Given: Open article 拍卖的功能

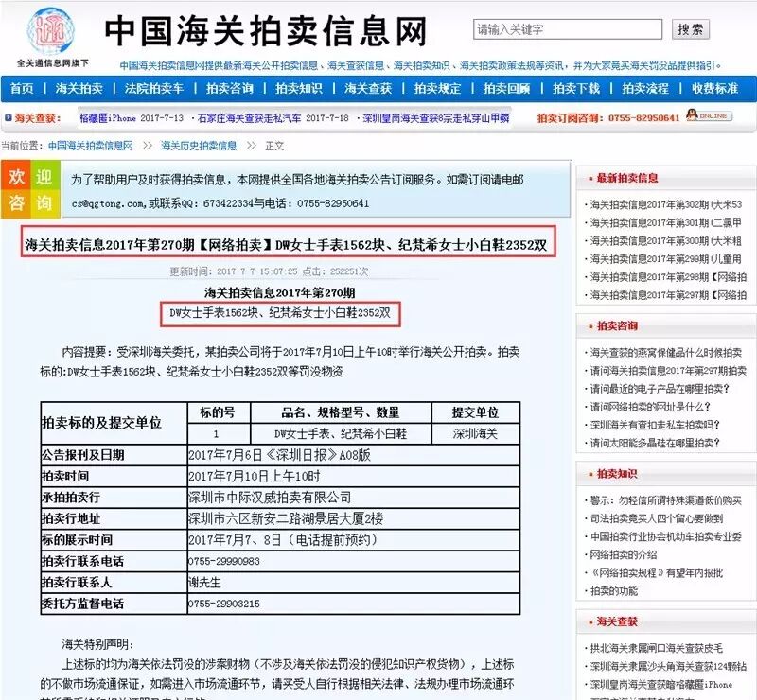Looking at the screenshot, I should [614, 591].
